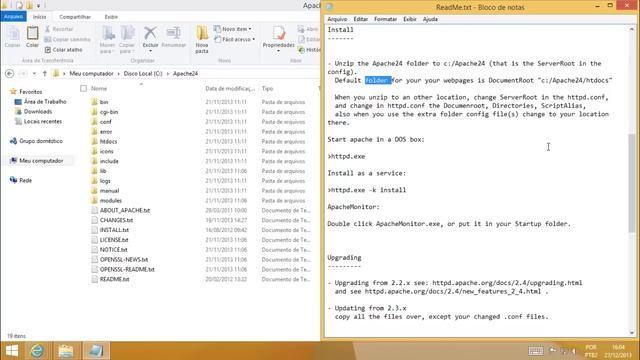Click the Up one level arrow
The image size is (640, 360).
(x=44, y=73)
